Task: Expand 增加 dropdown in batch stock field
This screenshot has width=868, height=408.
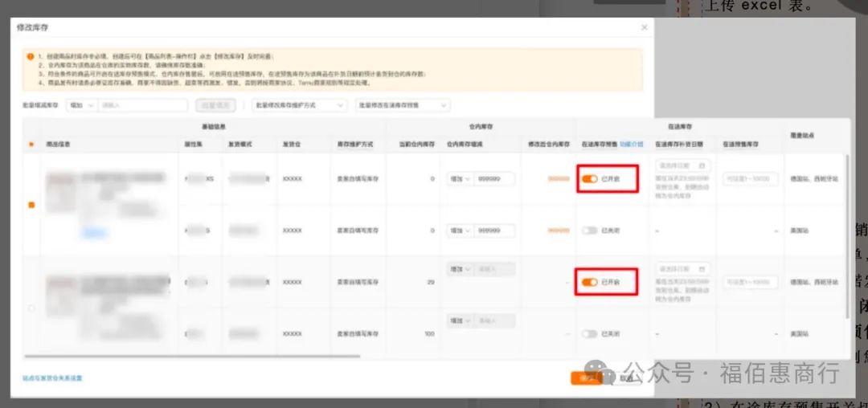Action: 81,105
